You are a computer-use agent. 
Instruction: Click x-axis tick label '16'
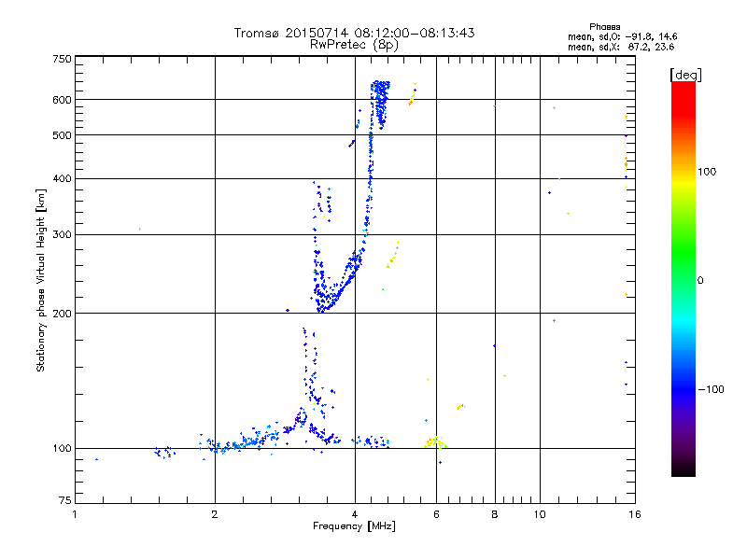coord(635,514)
